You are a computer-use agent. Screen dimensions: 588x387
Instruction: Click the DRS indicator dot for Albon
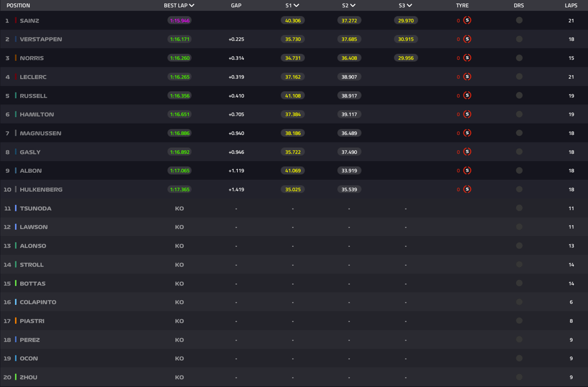(x=519, y=171)
